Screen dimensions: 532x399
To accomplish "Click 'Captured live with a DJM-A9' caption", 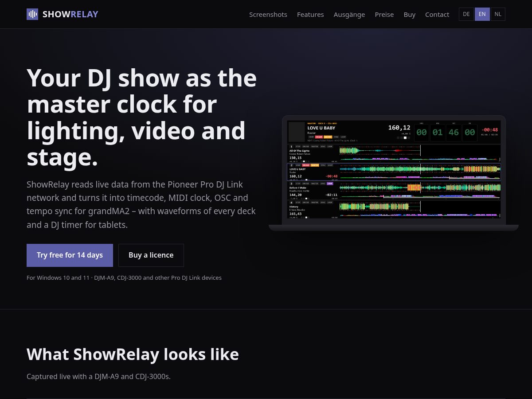I will coord(98,376).
